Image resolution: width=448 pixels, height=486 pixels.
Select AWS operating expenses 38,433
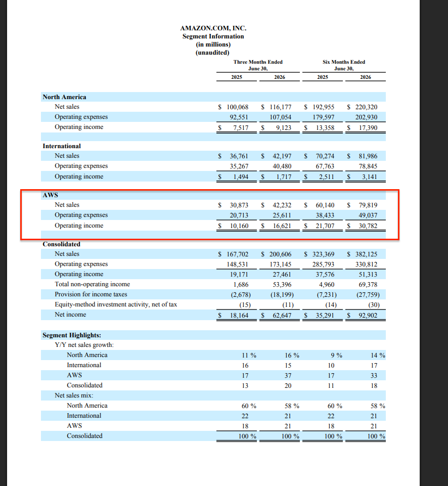tap(325, 215)
